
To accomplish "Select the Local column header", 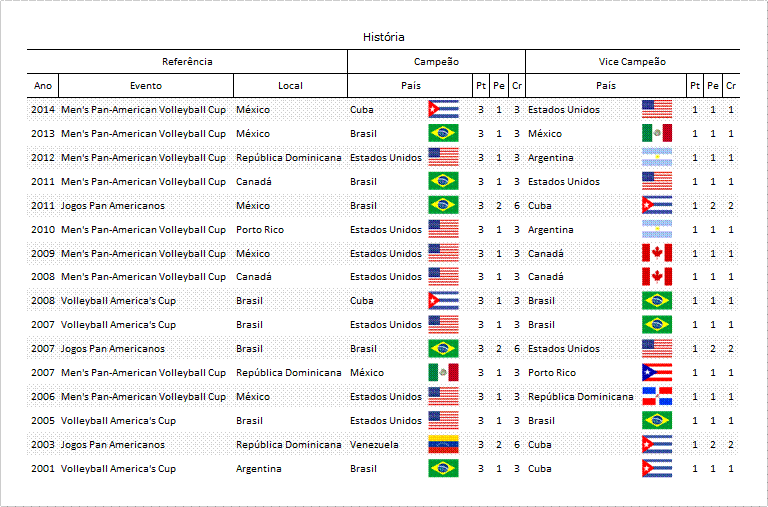I will (x=290, y=86).
